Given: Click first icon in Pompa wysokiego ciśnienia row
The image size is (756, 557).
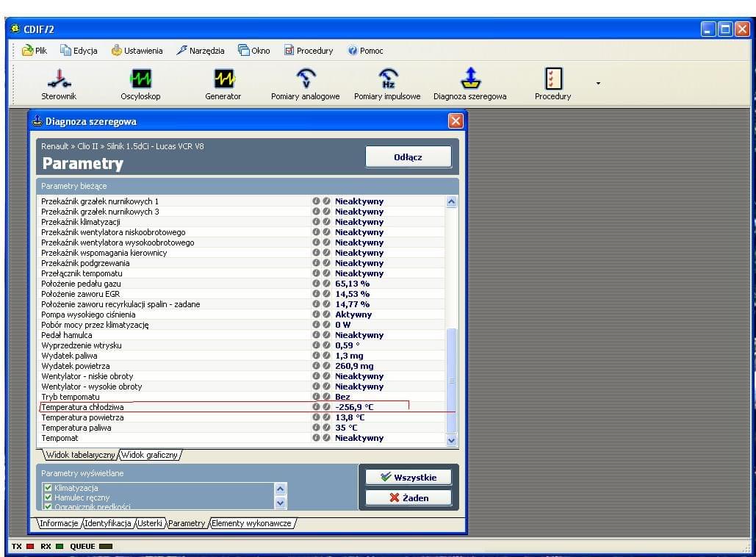Looking at the screenshot, I should 316,315.
